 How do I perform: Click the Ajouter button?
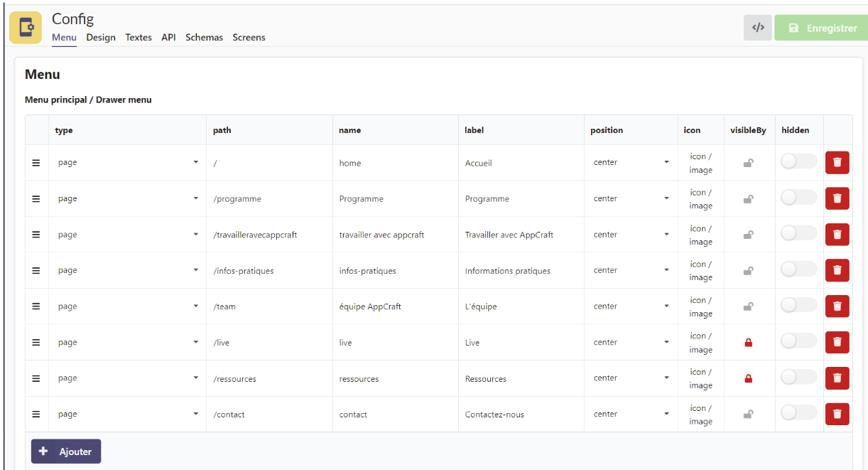(x=66, y=452)
